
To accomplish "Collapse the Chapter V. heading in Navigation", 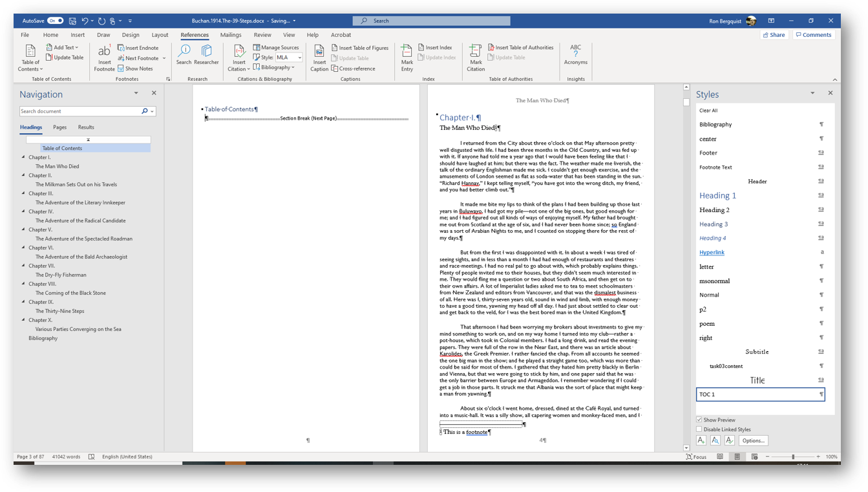I will (24, 230).
